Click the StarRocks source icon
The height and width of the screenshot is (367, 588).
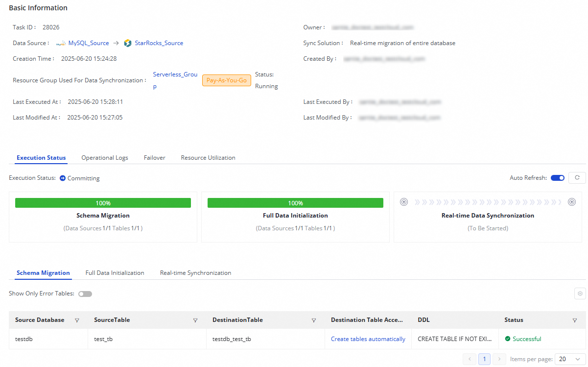(128, 43)
